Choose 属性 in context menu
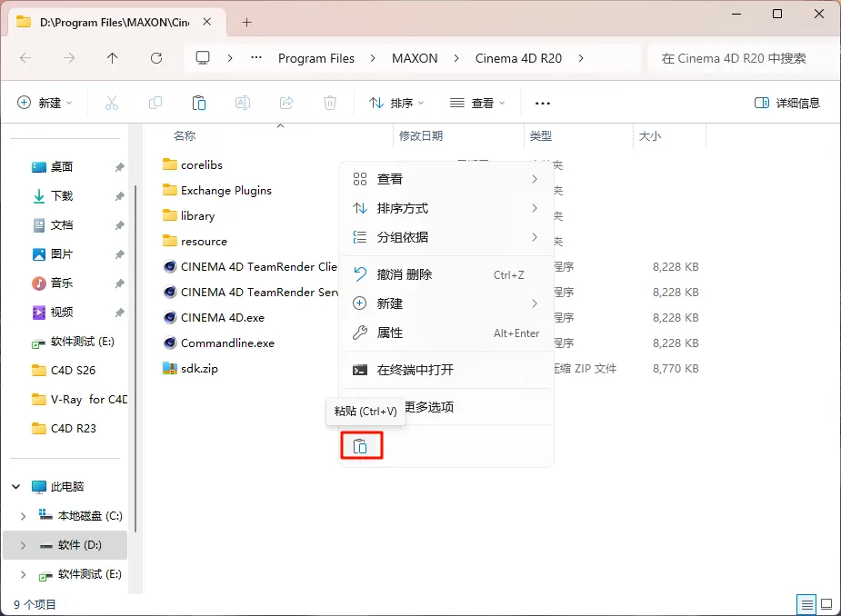This screenshot has height=616, width=841. 446,333
